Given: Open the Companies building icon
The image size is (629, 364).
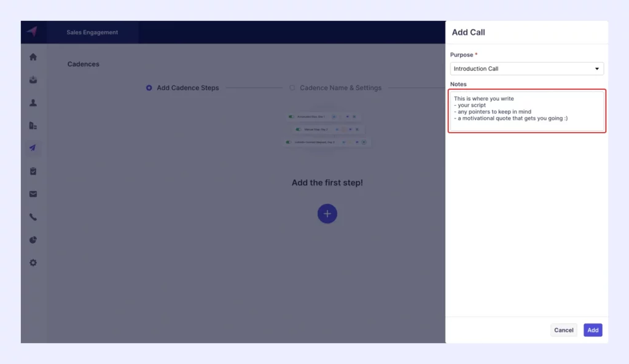Looking at the screenshot, I should point(33,126).
